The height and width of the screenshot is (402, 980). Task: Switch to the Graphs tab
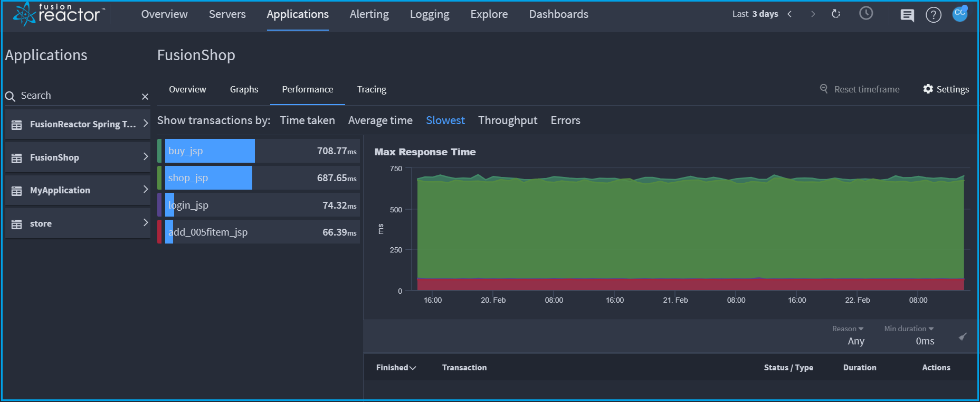pos(244,89)
